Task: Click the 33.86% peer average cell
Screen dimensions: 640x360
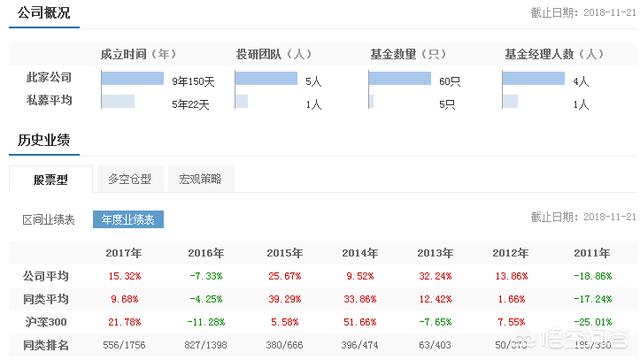Action: (x=360, y=299)
